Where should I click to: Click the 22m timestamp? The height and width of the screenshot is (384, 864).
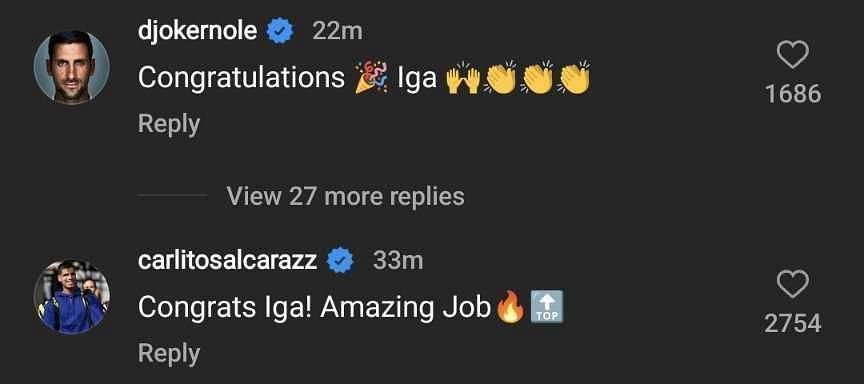coord(337,32)
